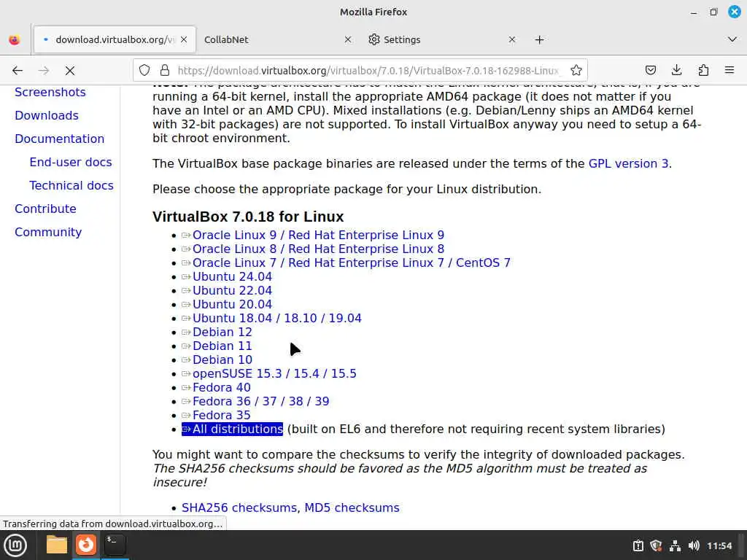Open the Screenshots sidebar link
The image size is (747, 560).
click(50, 92)
